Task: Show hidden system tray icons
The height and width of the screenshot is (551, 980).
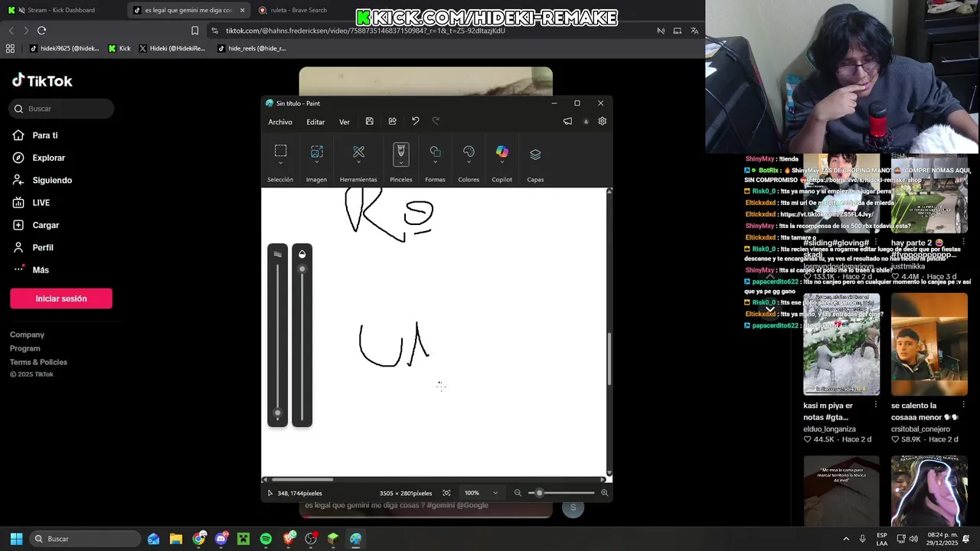Action: click(x=846, y=539)
